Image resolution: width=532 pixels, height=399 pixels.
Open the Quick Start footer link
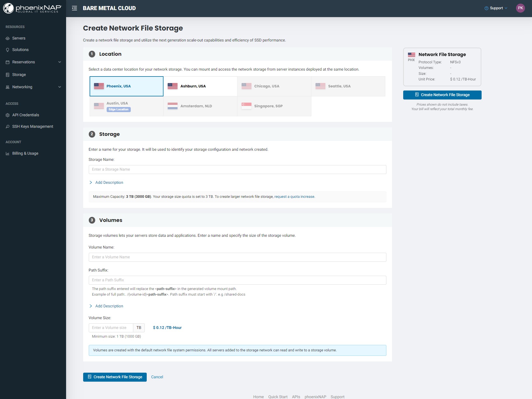[x=278, y=397]
